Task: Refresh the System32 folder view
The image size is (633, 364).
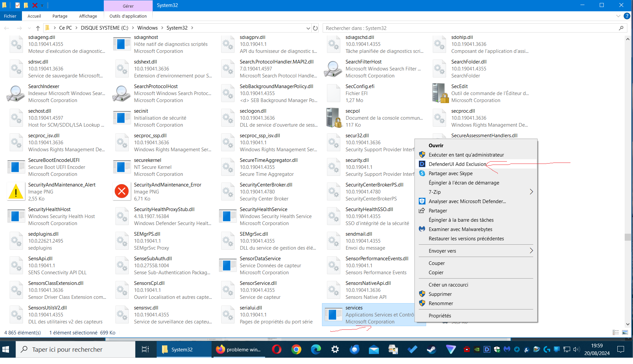Action: pos(315,28)
